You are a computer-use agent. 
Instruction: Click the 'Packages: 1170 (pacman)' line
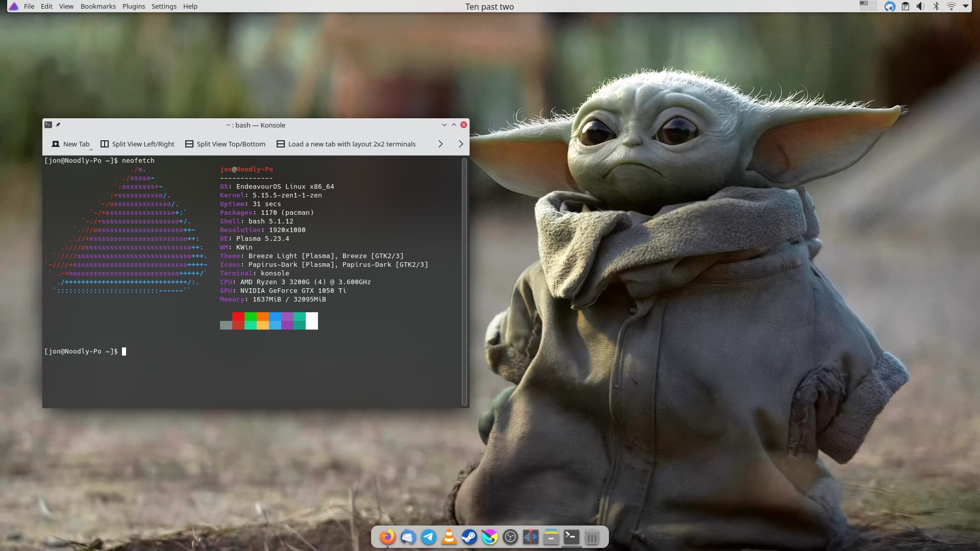pyautogui.click(x=267, y=212)
